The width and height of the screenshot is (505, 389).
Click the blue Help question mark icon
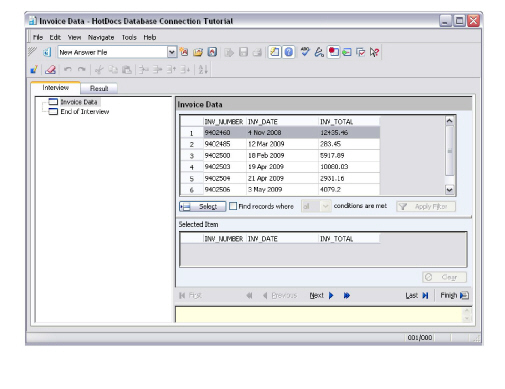pyautogui.click(x=289, y=52)
